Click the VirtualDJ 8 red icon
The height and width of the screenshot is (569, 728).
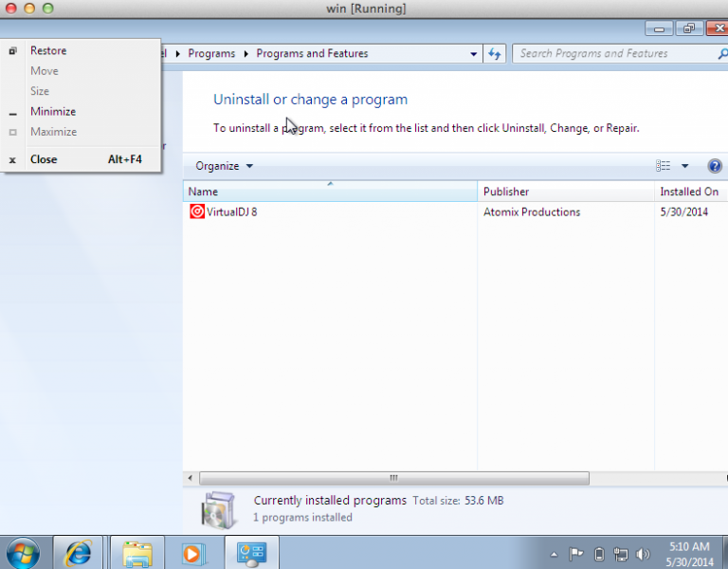[x=197, y=211]
